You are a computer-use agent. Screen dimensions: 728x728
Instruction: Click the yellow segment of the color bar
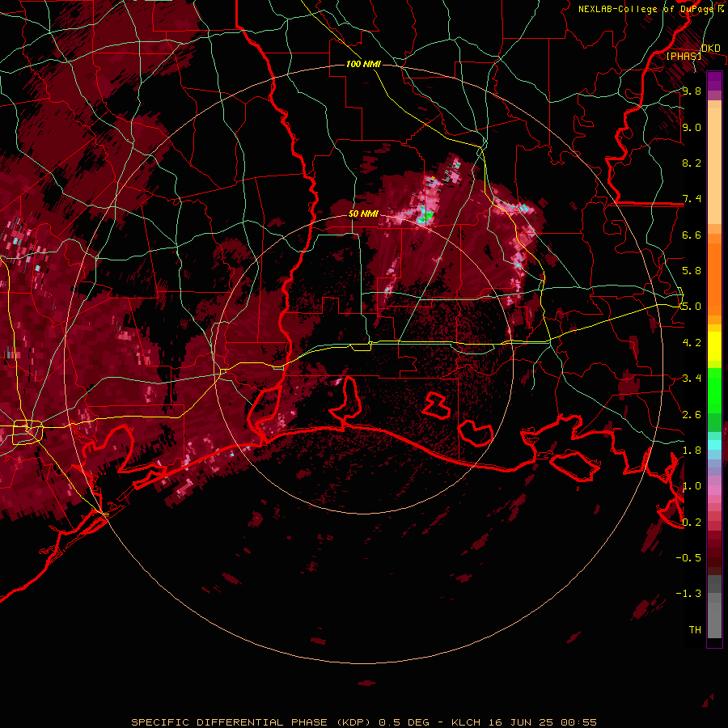[714, 346]
